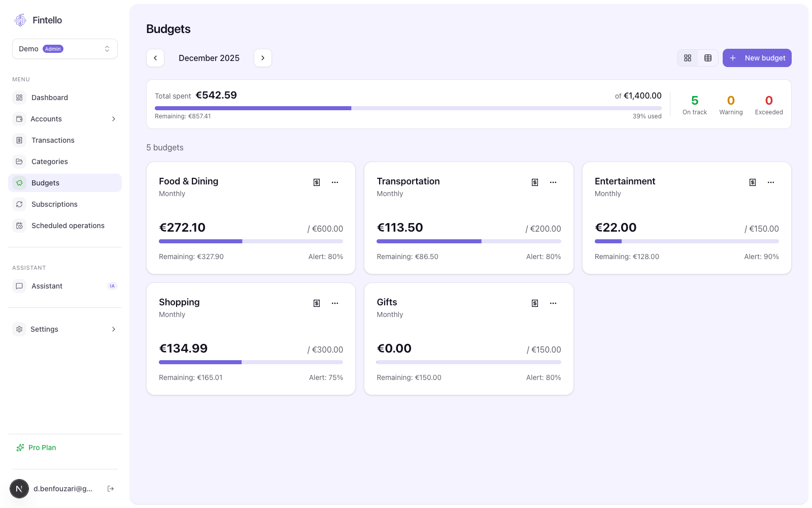
Task: Open more options on Entertainment budget card
Action: 771,182
